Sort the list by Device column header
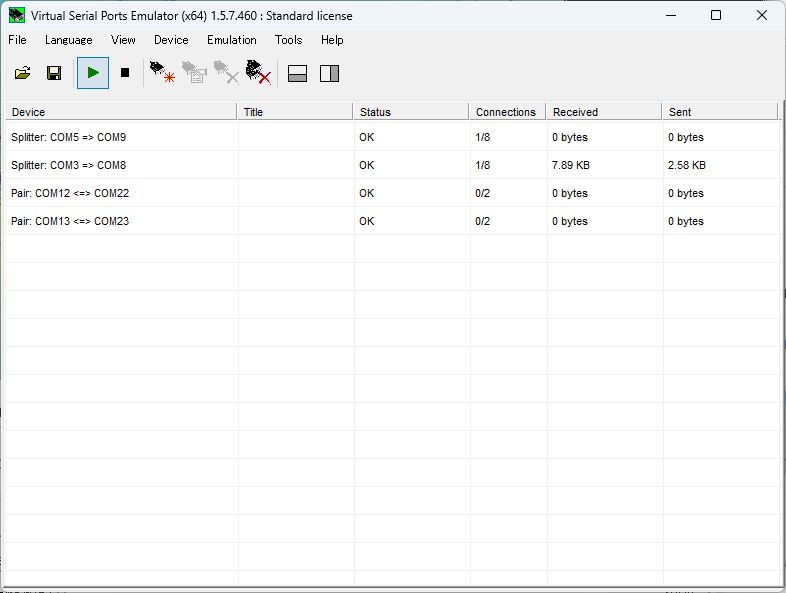786x593 pixels. [x=120, y=112]
